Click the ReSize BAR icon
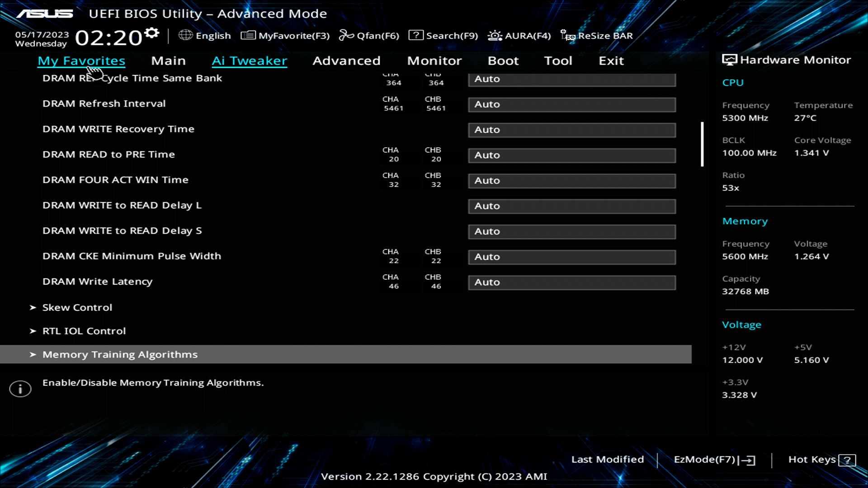Screen dimensions: 868x488 [x=566, y=35]
